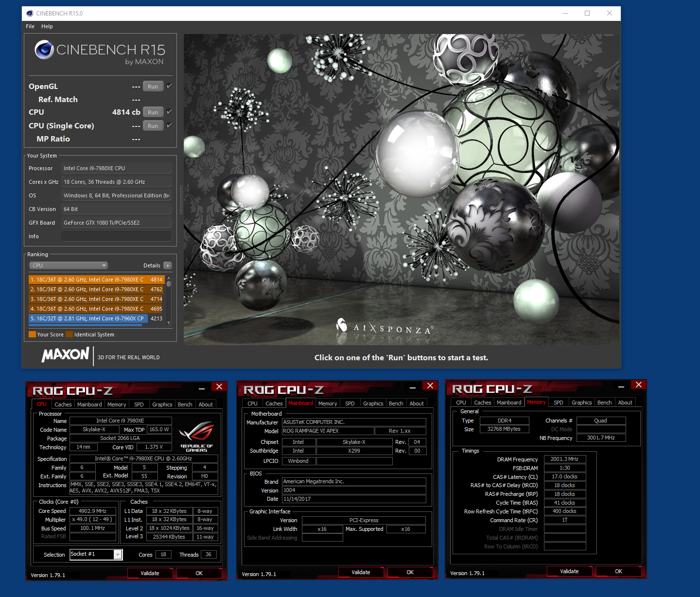
Task: Close the ROG CPU-Z Mainboard window
Action: click(x=430, y=386)
